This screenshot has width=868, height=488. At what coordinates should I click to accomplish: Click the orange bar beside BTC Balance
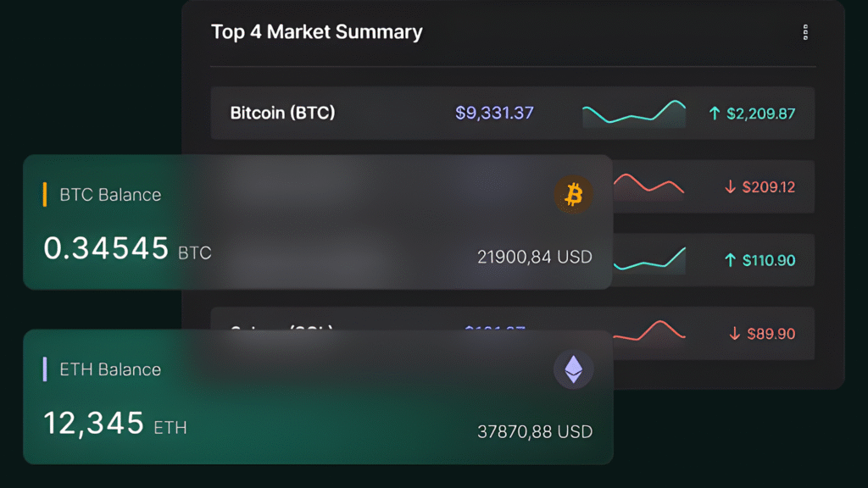[x=44, y=195]
